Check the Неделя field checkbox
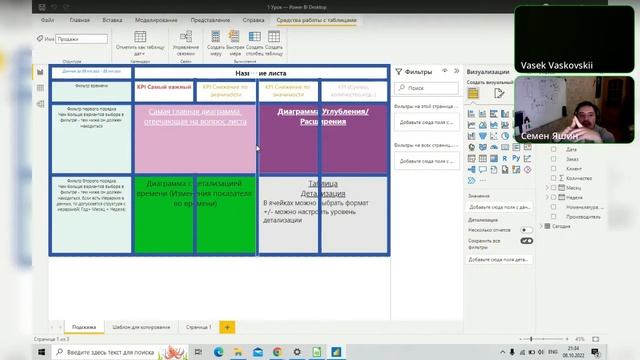640x360 pixels. (x=553, y=197)
